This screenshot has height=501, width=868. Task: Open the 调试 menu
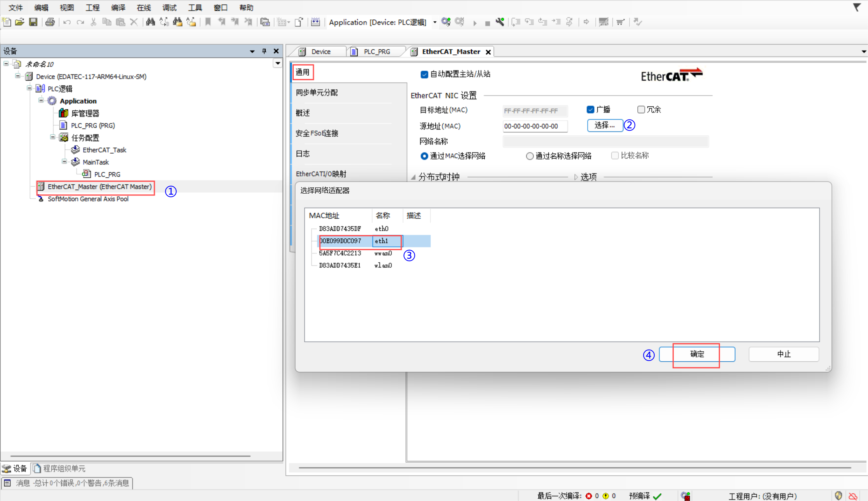[x=169, y=8]
